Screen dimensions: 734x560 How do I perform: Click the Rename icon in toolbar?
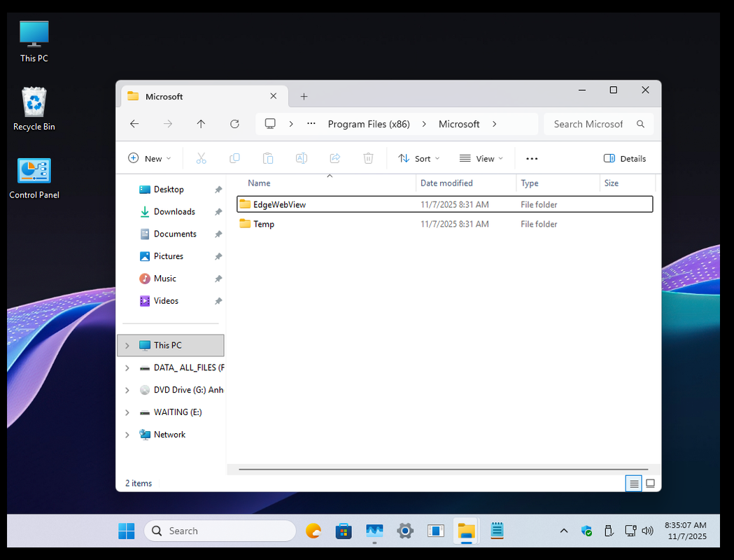coord(302,158)
